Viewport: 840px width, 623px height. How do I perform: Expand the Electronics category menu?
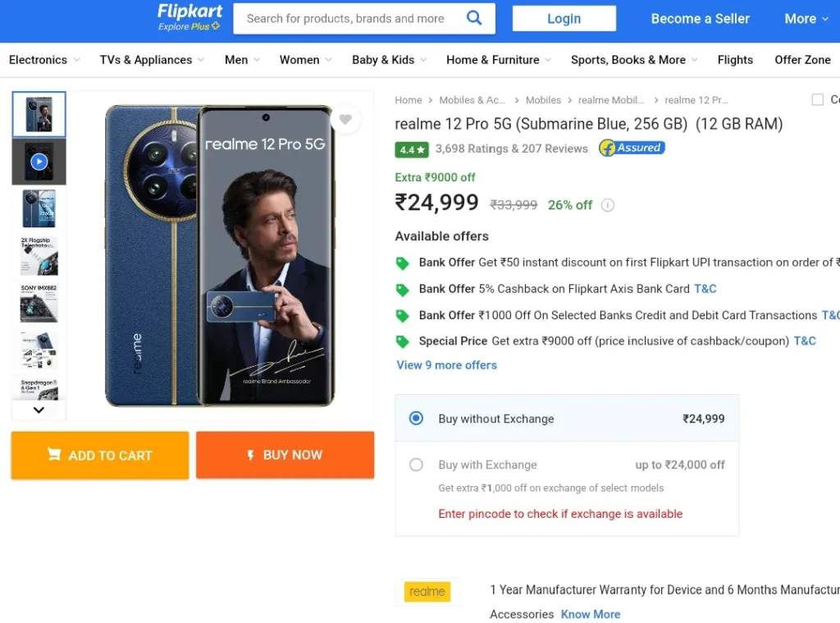tap(44, 60)
